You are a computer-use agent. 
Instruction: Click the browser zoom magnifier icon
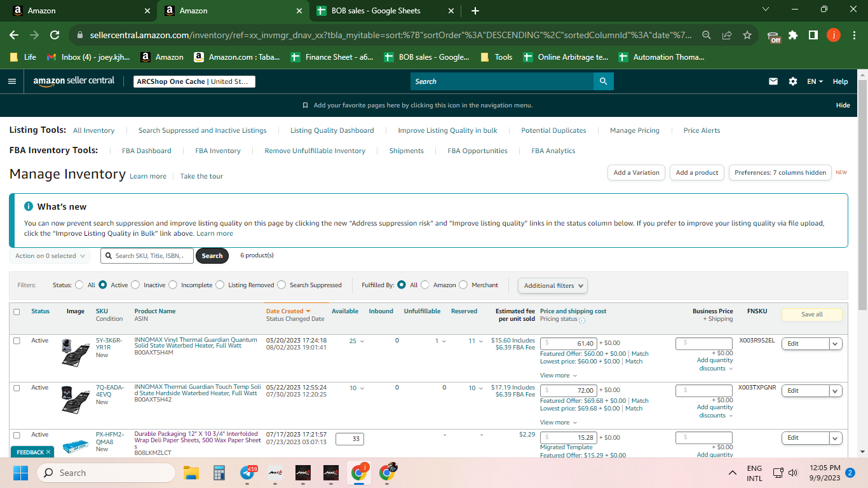707,35
